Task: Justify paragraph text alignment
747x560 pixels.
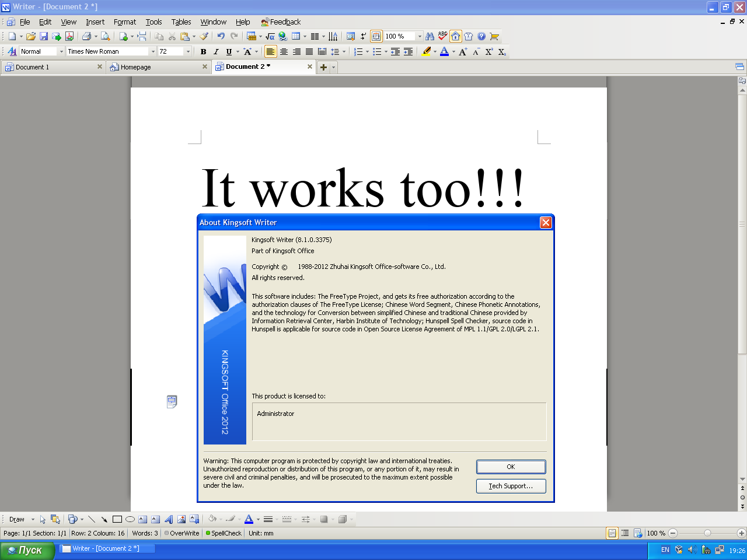Action: pyautogui.click(x=309, y=51)
